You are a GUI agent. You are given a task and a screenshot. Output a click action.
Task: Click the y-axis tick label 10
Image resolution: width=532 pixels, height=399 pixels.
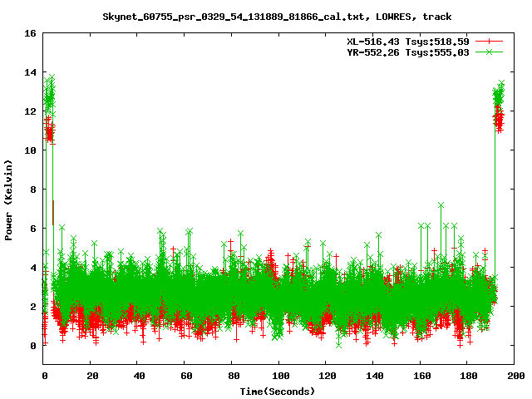click(x=30, y=150)
